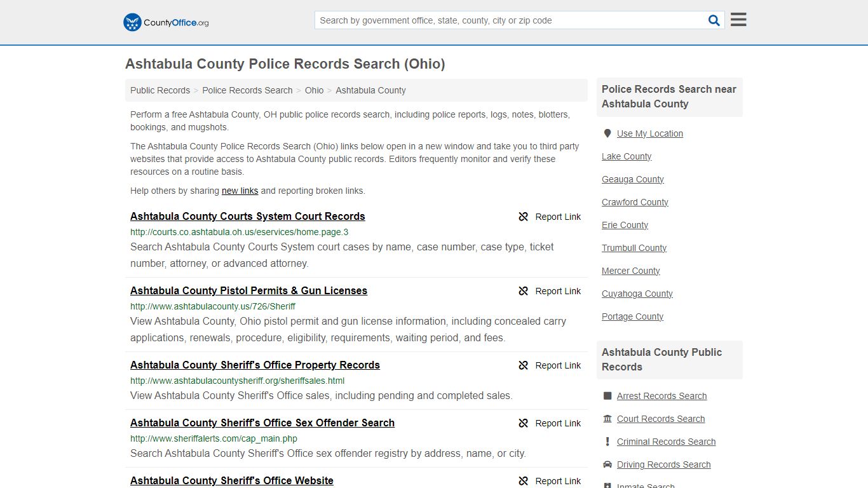
Task: Click the Criminal Records Search exclamation icon
Action: pos(607,442)
